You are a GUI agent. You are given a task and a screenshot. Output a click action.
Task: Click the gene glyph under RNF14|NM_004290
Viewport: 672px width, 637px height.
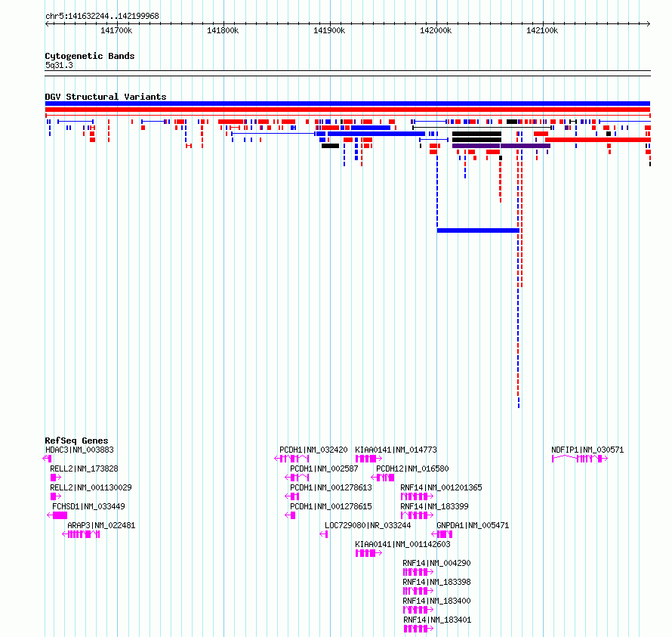[x=418, y=572]
